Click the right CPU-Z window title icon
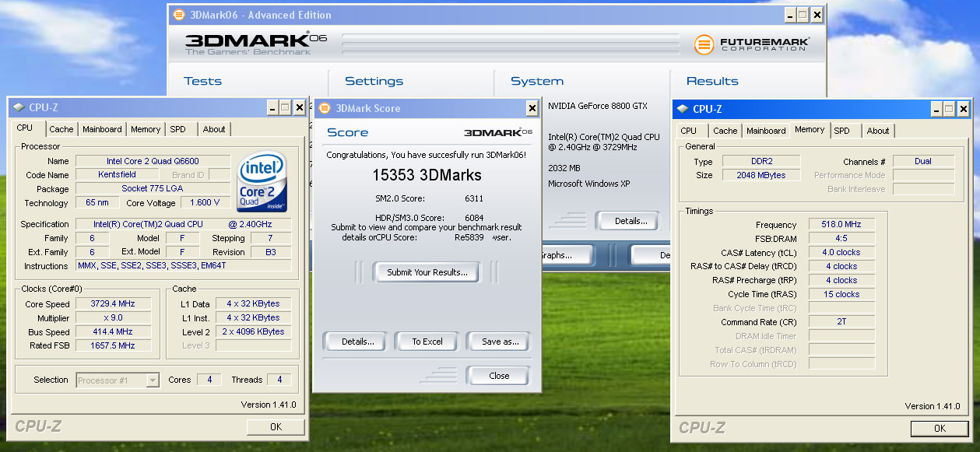The width and height of the screenshot is (980, 452). [x=683, y=109]
